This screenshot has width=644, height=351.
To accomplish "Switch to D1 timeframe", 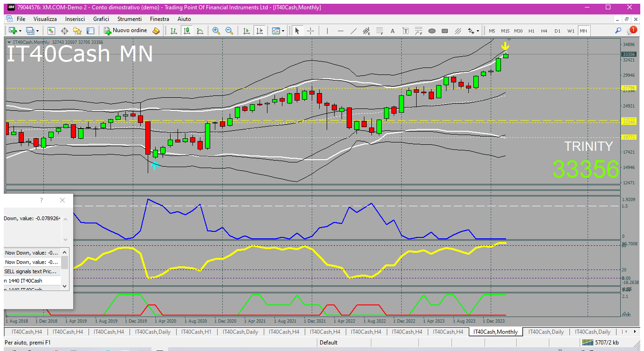I will [557, 31].
